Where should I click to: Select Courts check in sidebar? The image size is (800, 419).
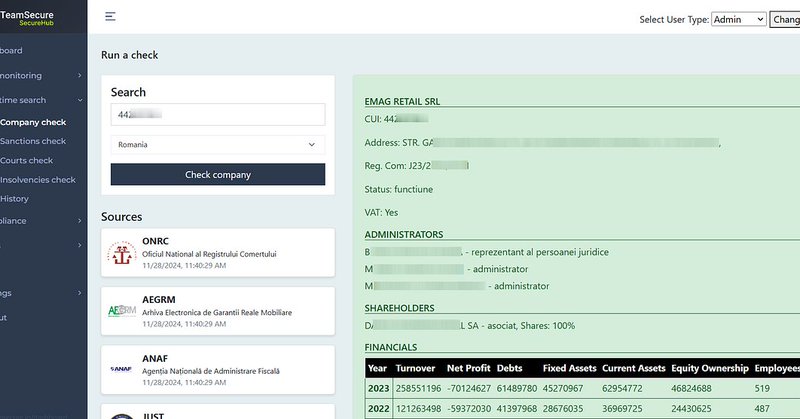pyautogui.click(x=27, y=161)
